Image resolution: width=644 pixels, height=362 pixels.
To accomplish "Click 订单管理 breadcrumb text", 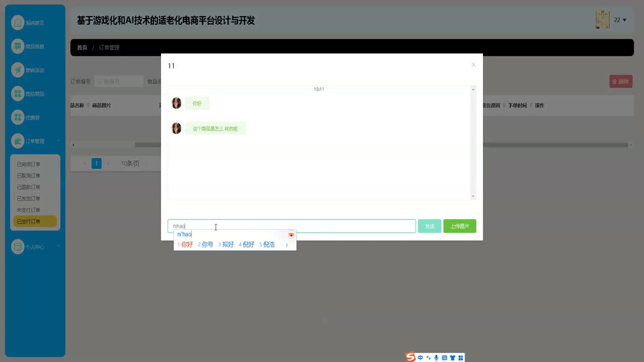I will [x=109, y=48].
